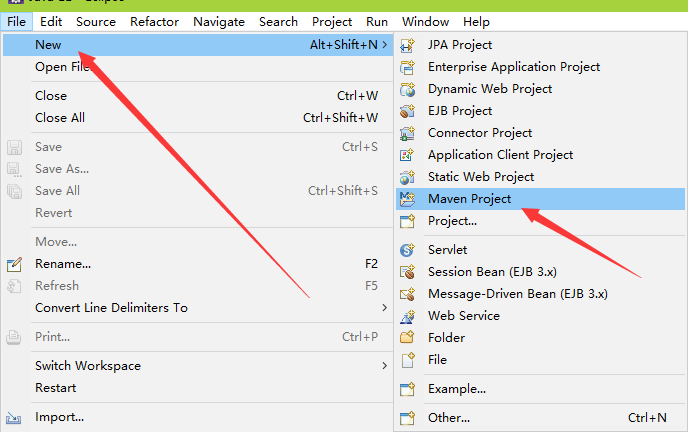Click the Message-Driven Bean icon
Screen dimensions: 688x432
(407, 294)
